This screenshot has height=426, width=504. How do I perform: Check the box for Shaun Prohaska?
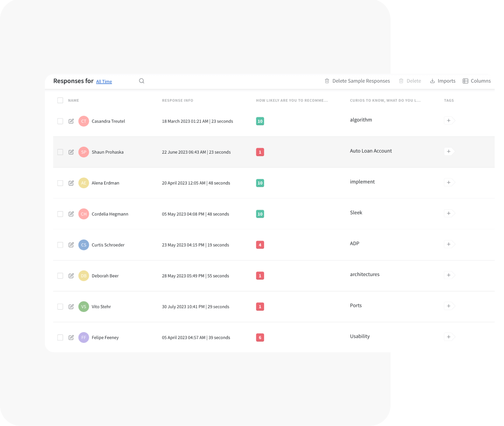tap(60, 152)
